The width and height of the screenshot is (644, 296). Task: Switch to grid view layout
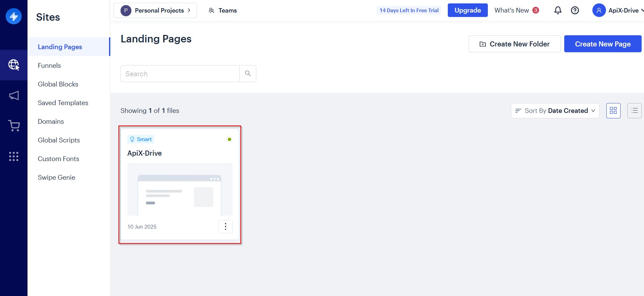point(613,111)
